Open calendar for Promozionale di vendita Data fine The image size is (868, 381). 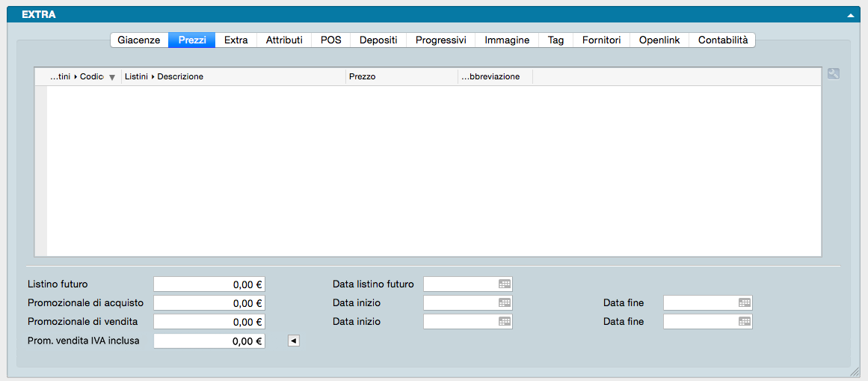tap(745, 322)
